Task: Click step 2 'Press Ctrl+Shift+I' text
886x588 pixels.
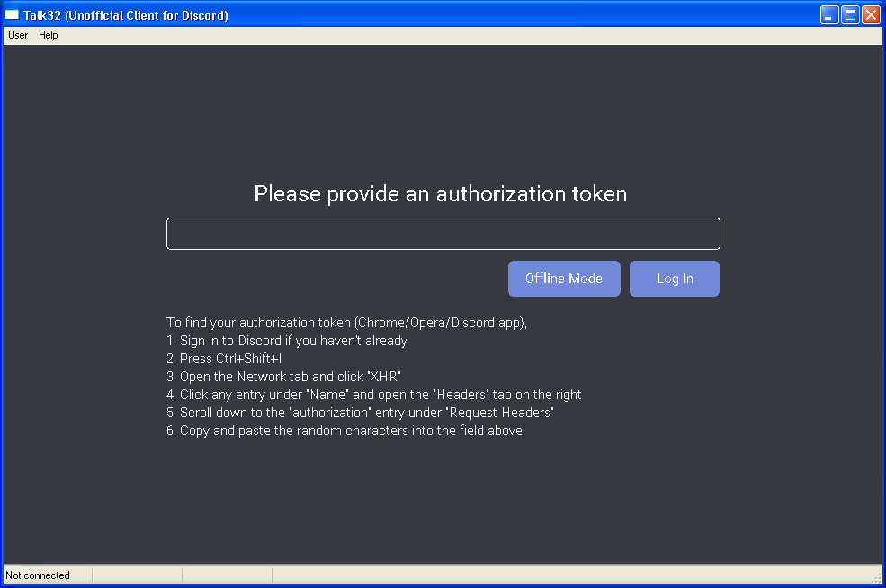Action: click(x=224, y=359)
